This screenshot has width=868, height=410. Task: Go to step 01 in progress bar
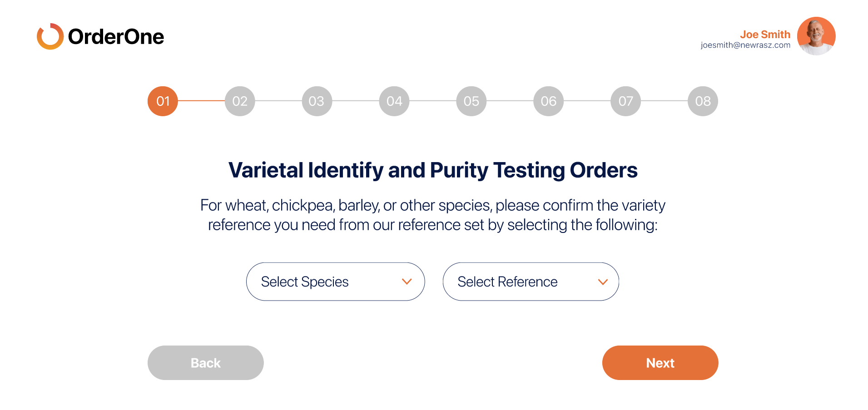point(163,101)
